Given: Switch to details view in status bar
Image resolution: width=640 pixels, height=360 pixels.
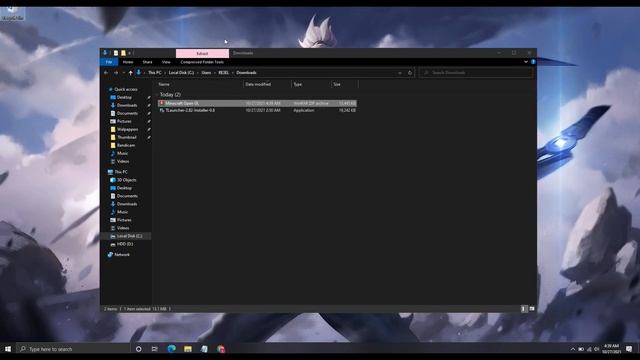Looking at the screenshot, I should (523, 309).
